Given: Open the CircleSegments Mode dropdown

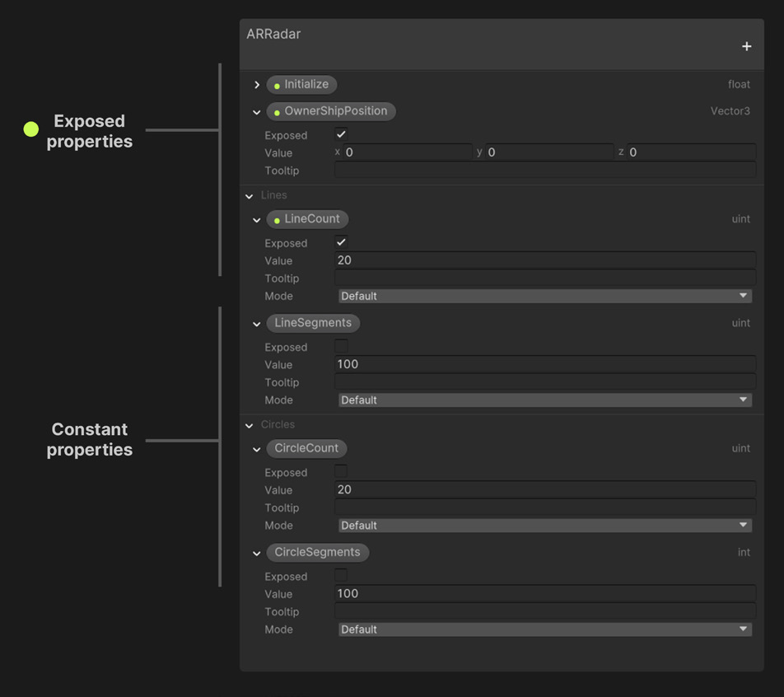Looking at the screenshot, I should pos(544,629).
